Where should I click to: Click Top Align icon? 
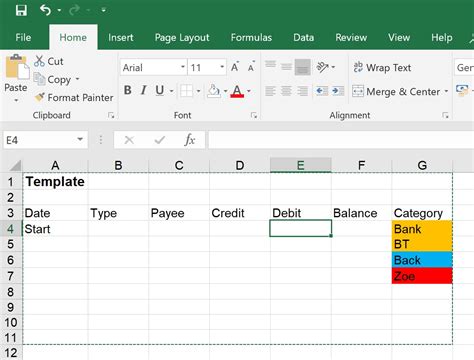[x=270, y=65]
